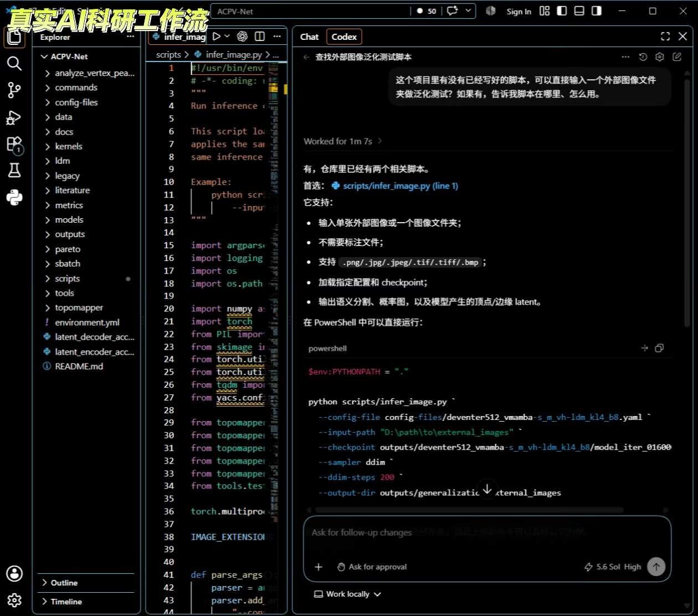Viewport: 698px width, 616px height.
Task: Copy the powershell code block
Action: 659,348
